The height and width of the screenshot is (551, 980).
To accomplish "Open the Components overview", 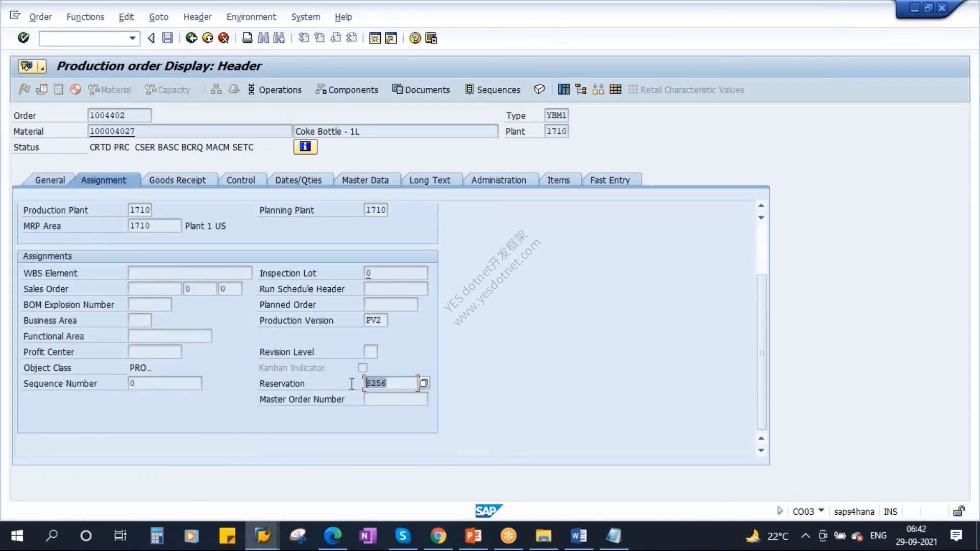I will (347, 90).
